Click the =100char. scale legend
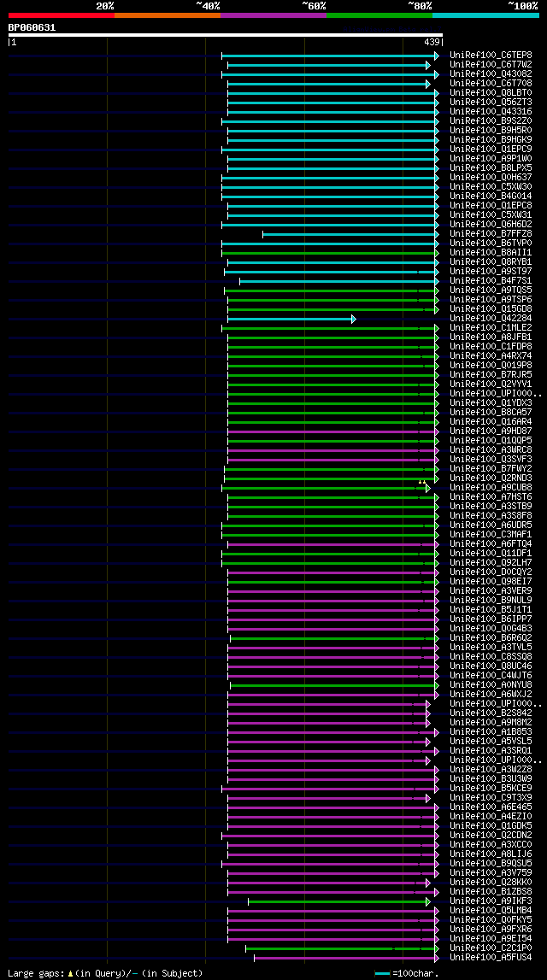Viewport: 547px width, 980px height. 407,974
